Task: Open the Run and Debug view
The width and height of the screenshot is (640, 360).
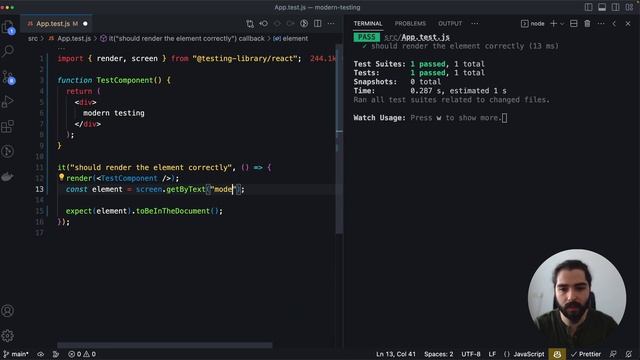Action: coord(8,101)
